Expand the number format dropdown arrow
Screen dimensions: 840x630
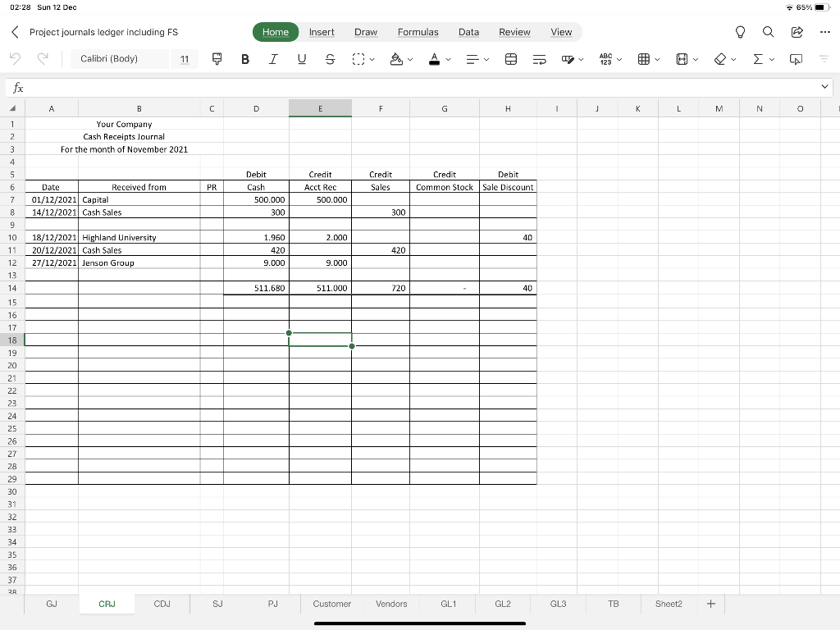pos(619,59)
